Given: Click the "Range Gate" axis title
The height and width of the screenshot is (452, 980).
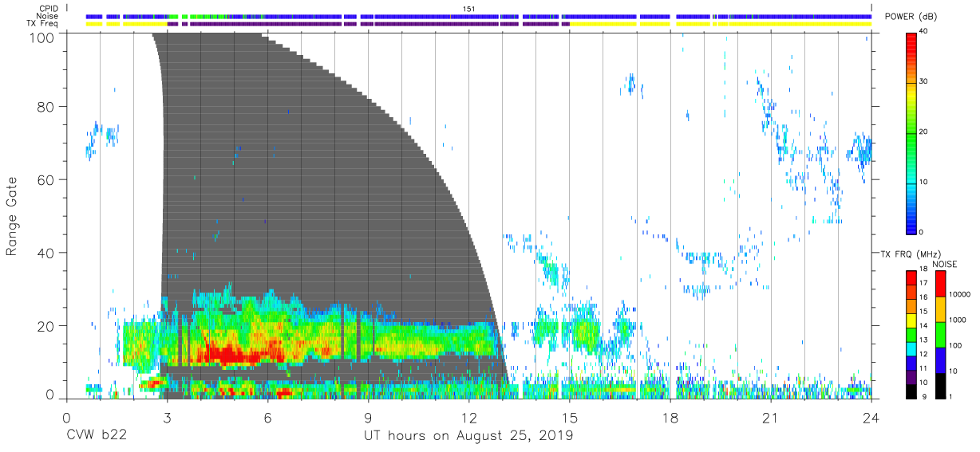Looking at the screenshot, I should 13,216.
